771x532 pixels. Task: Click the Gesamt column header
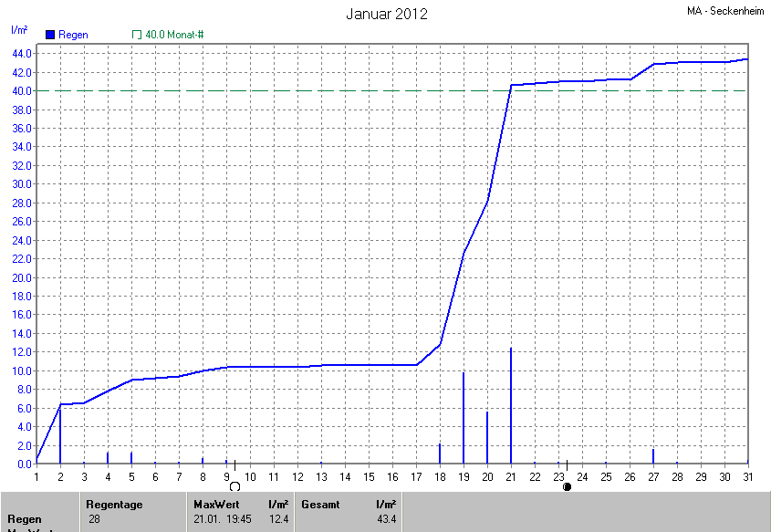319,504
